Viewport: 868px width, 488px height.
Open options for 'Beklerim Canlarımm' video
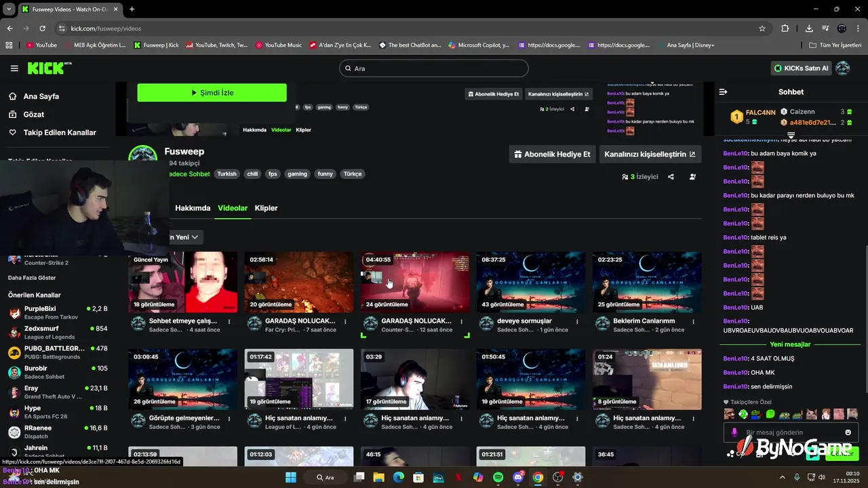[693, 321]
